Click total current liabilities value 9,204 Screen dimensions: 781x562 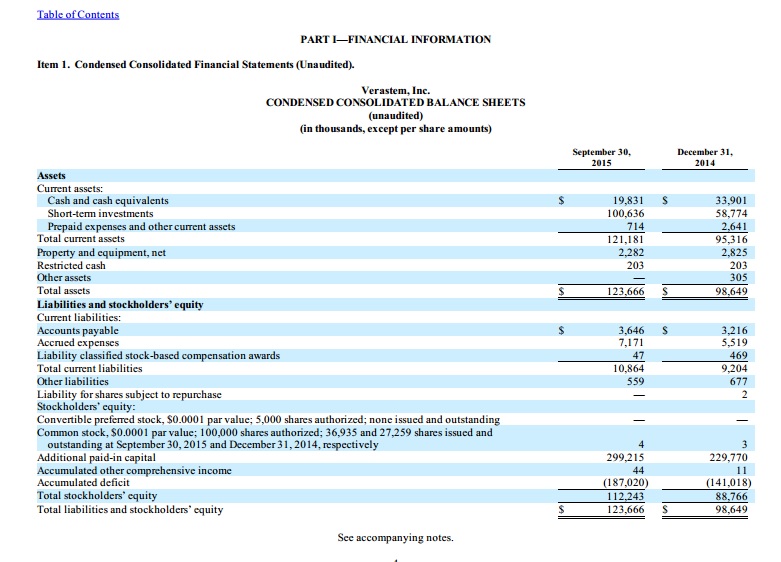click(734, 369)
